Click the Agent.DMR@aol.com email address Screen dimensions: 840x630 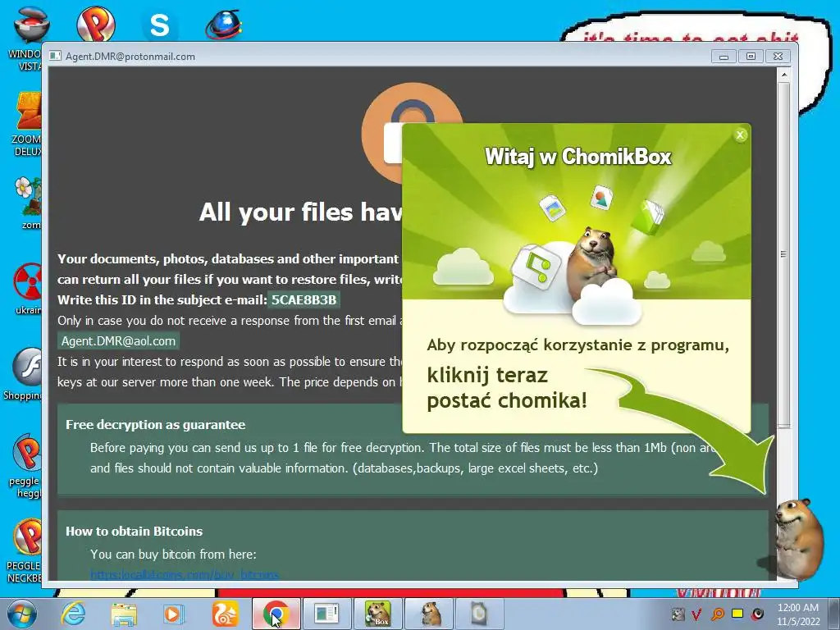pos(118,340)
